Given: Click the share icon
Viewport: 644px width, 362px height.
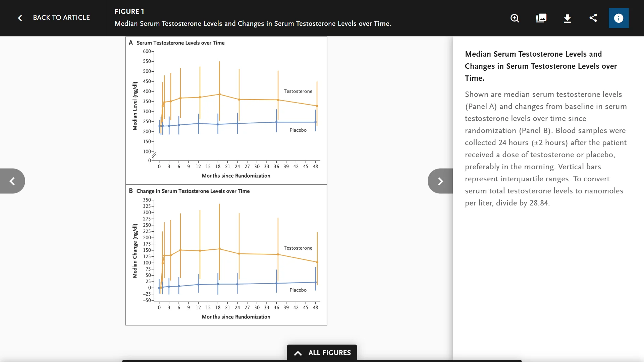Looking at the screenshot, I should click(x=593, y=18).
